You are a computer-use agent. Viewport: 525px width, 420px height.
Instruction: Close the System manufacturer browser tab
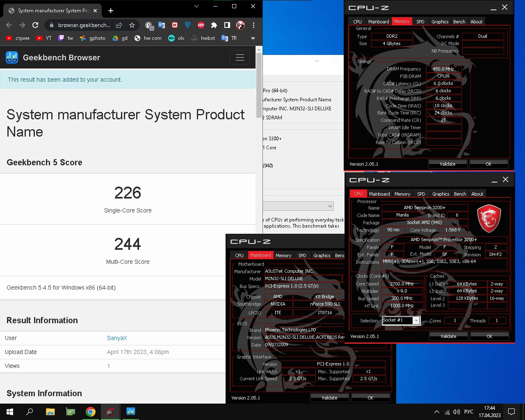95,11
